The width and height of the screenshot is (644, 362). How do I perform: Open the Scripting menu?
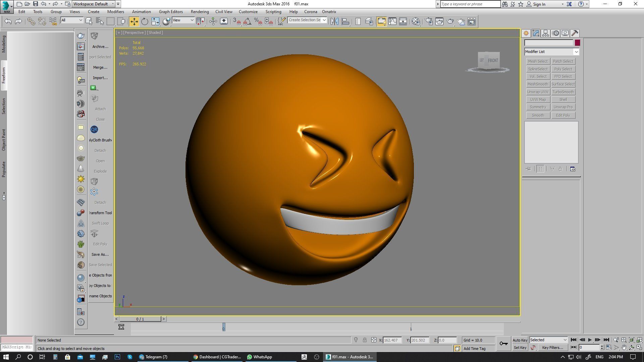coord(273,12)
